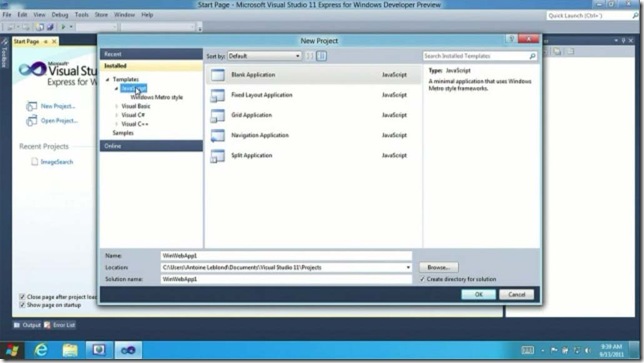Click the Cancel button
Screen dimensions: 644x363
coord(517,295)
